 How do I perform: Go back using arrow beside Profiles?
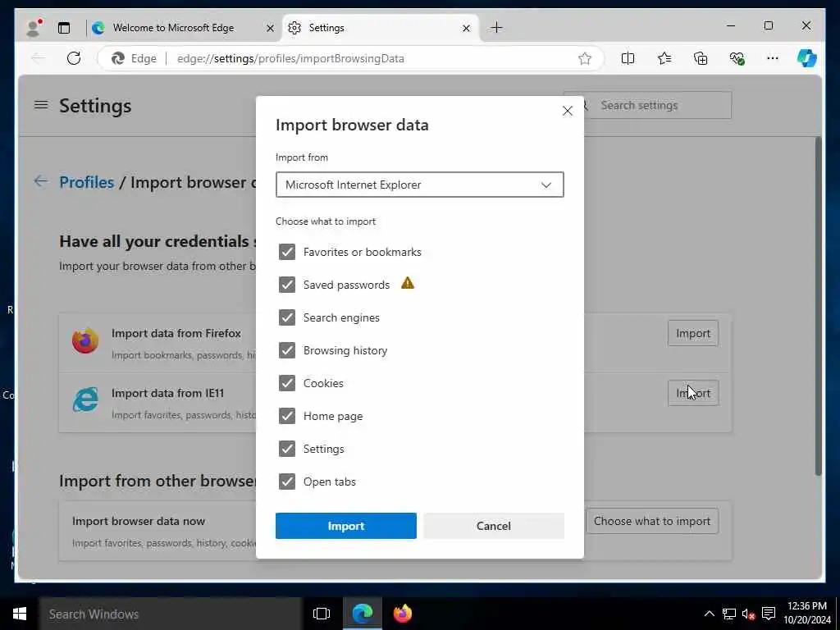(41, 181)
